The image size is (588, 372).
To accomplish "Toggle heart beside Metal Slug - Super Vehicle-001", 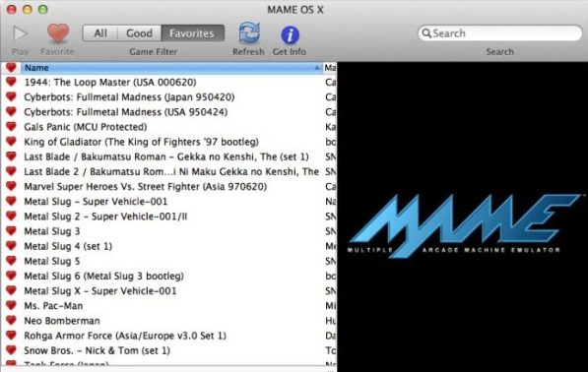I will 11,201.
